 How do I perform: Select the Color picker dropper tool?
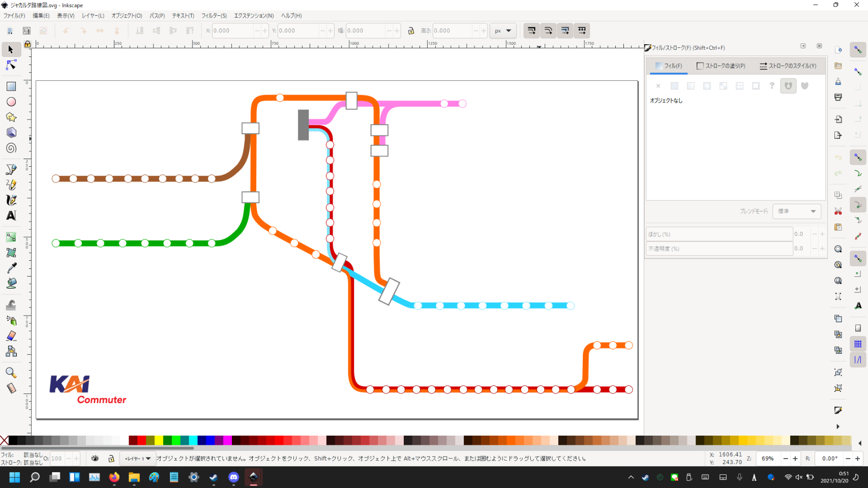[x=11, y=268]
